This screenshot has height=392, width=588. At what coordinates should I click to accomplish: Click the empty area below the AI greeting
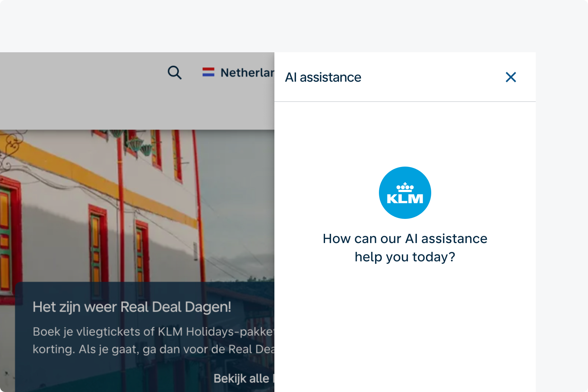(405, 327)
